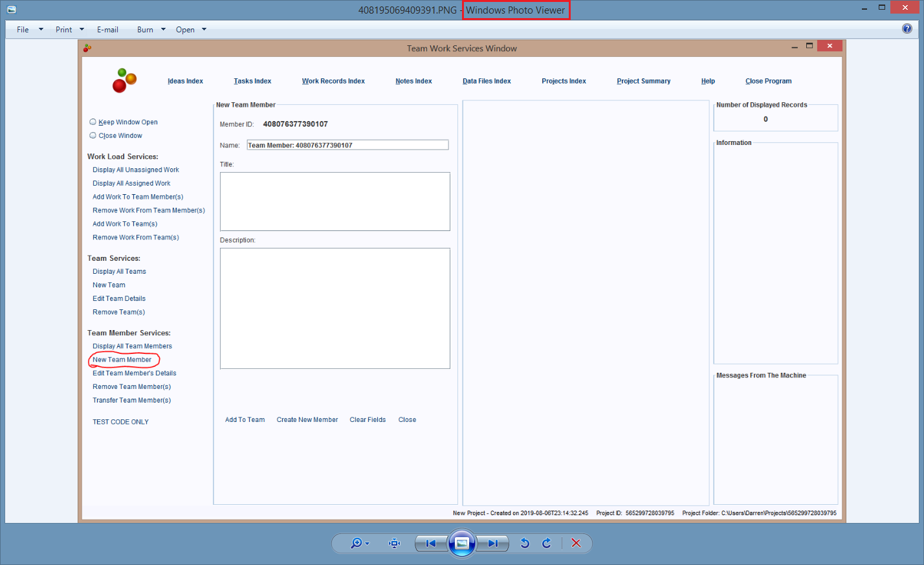
Task: Click into the Description text area
Action: click(335, 308)
